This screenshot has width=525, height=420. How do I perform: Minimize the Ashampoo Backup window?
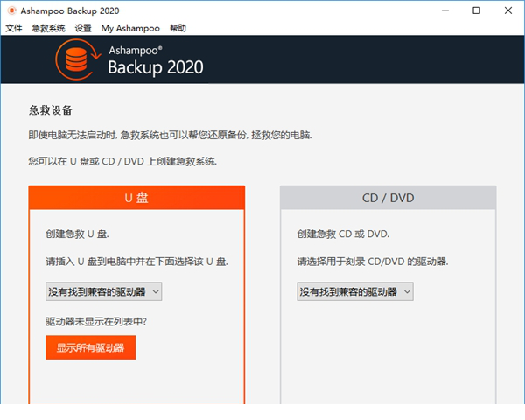pyautogui.click(x=445, y=10)
